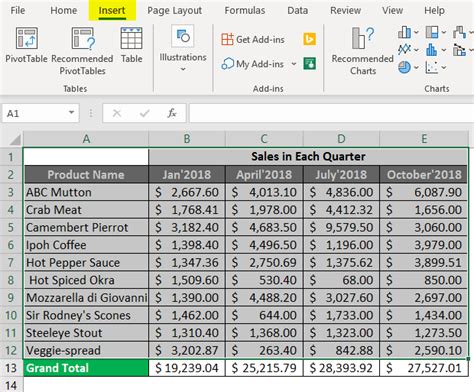The height and width of the screenshot is (392, 474).
Task: Open the People Graph add-in icon
Action: click(310, 63)
